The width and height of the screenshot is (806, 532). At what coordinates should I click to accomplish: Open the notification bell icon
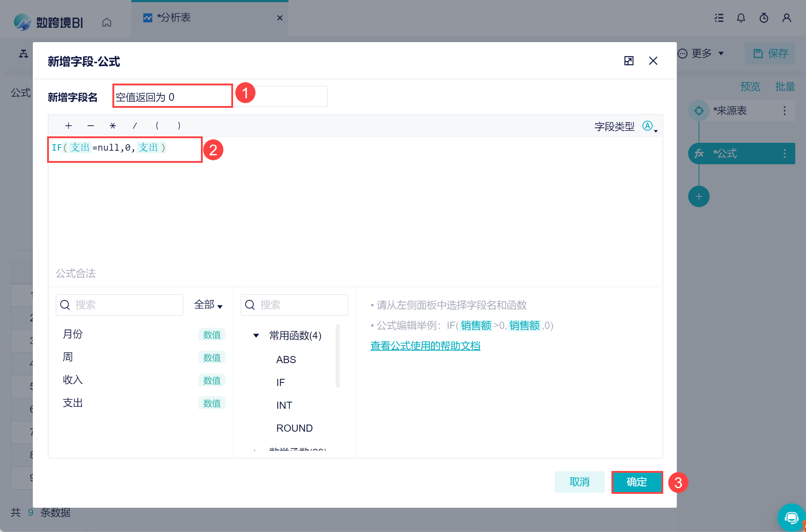point(741,18)
